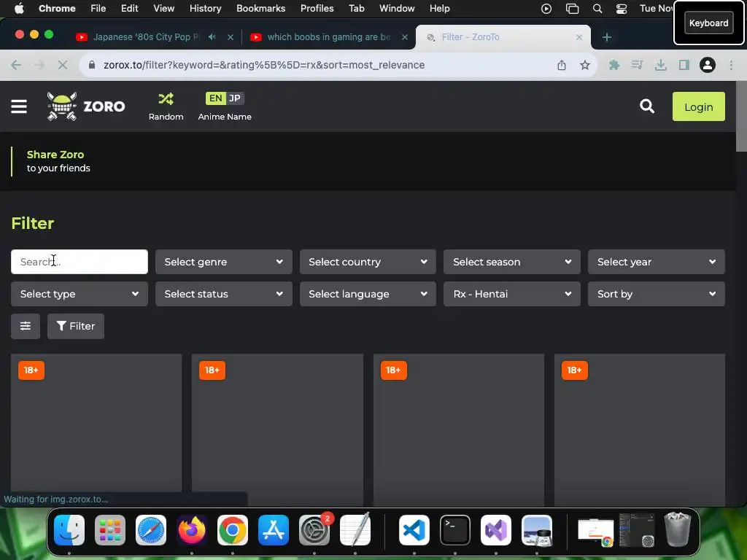Switch anime name language to EN
This screenshot has height=560, width=747.
(x=215, y=98)
